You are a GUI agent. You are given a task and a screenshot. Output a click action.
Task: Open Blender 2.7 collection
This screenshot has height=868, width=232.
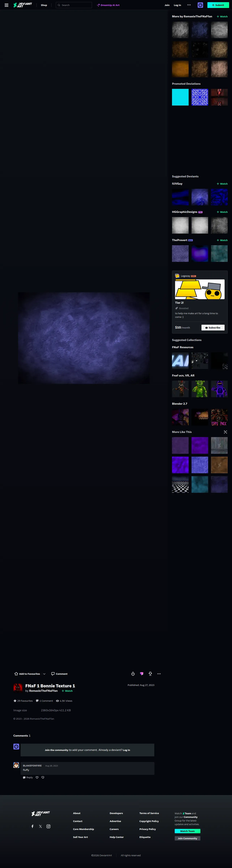[x=180, y=404]
